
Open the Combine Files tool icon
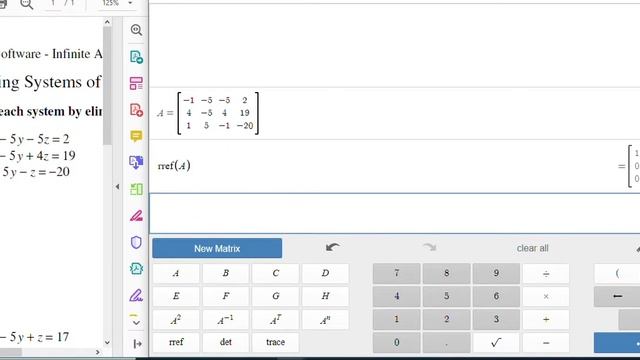coord(136,162)
